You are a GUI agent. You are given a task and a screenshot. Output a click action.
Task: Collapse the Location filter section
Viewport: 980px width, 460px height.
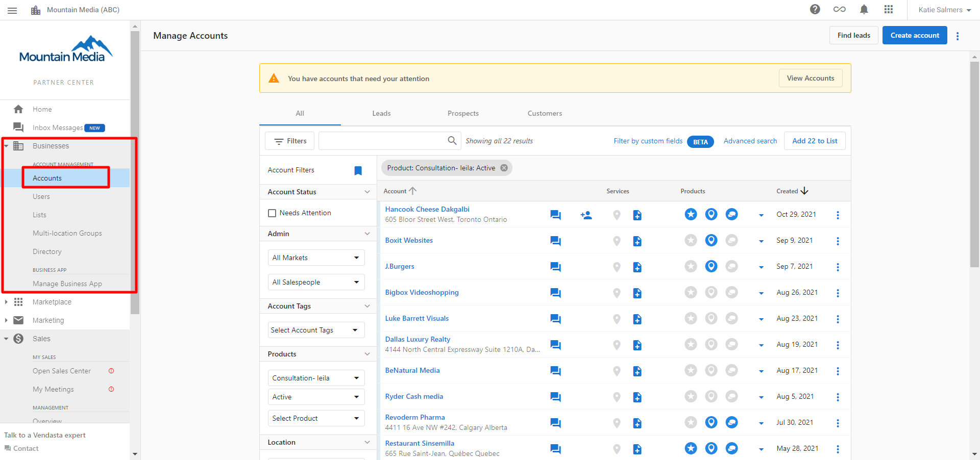367,442
